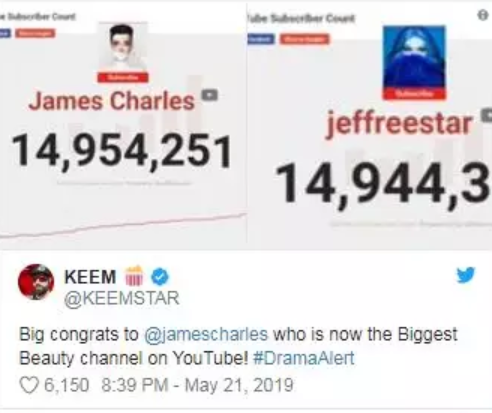The width and height of the screenshot is (492, 413).
Task: Click red button under left subscriber count header
Action: pos(35,33)
